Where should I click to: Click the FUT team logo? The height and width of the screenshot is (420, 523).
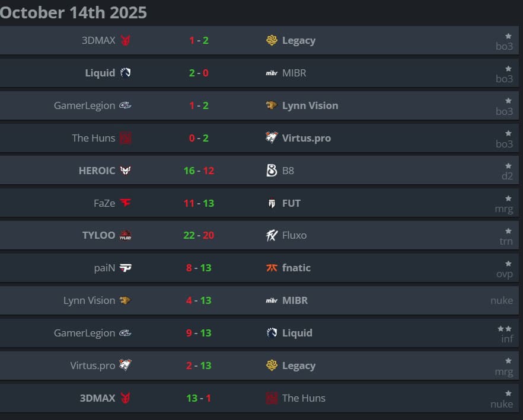click(x=272, y=203)
